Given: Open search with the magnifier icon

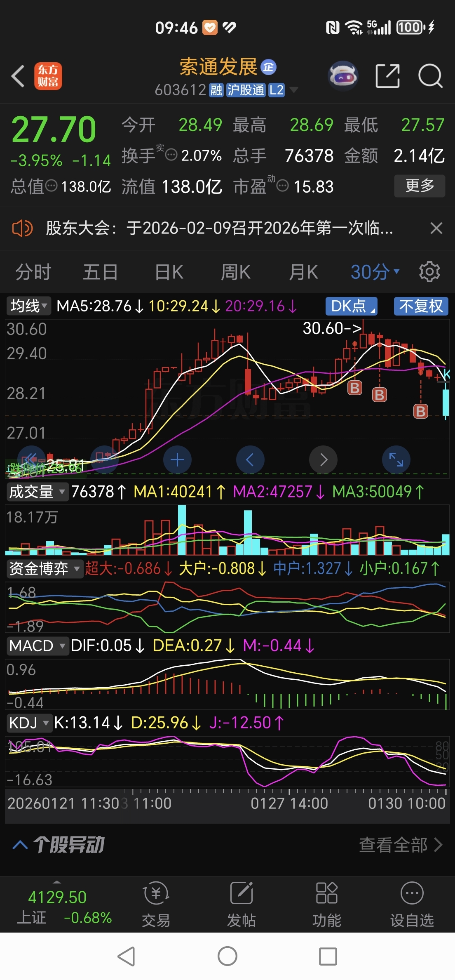Looking at the screenshot, I should point(430,76).
